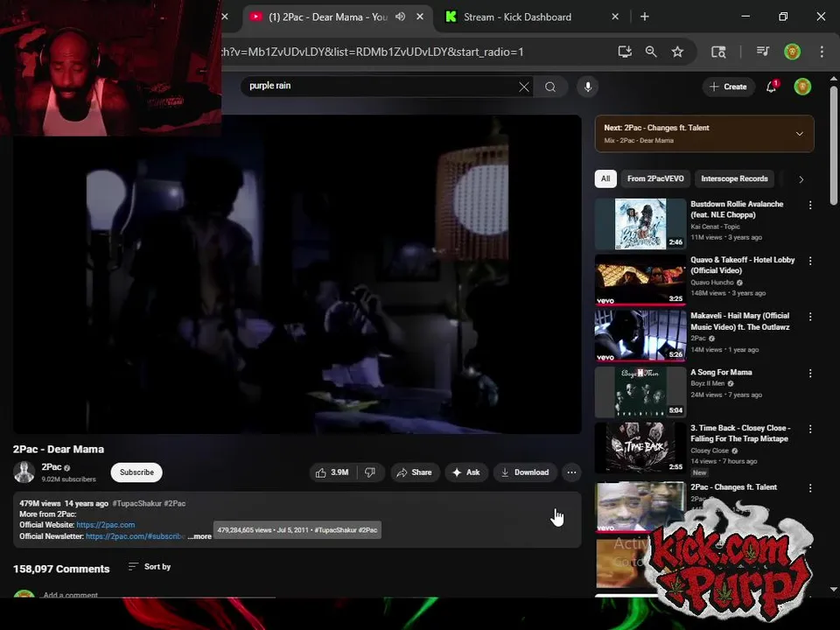Expand the Next: 2Pac - Changes playlist panel
Image resolution: width=840 pixels, height=630 pixels.
coord(799,133)
